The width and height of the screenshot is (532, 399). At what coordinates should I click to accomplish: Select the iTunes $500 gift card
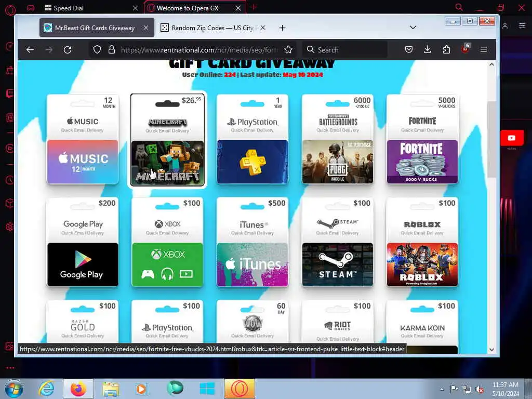pos(252,242)
